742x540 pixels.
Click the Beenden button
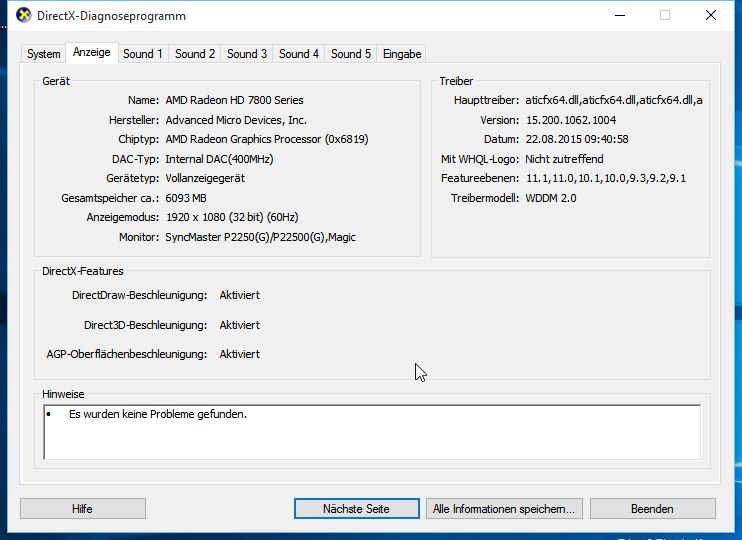[653, 509]
